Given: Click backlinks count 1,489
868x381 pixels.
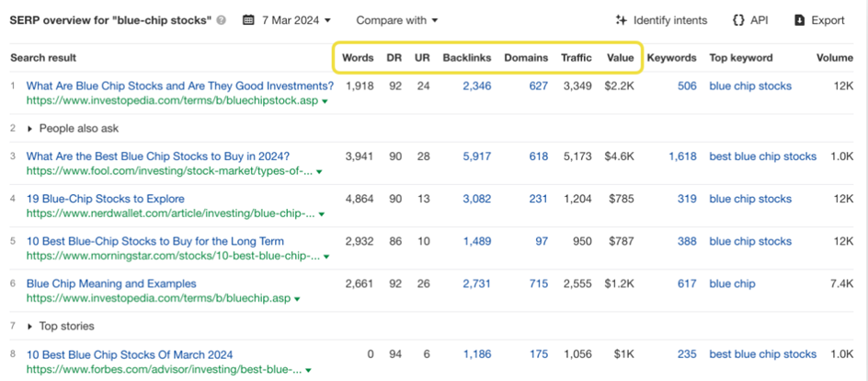Looking at the screenshot, I should click(476, 241).
